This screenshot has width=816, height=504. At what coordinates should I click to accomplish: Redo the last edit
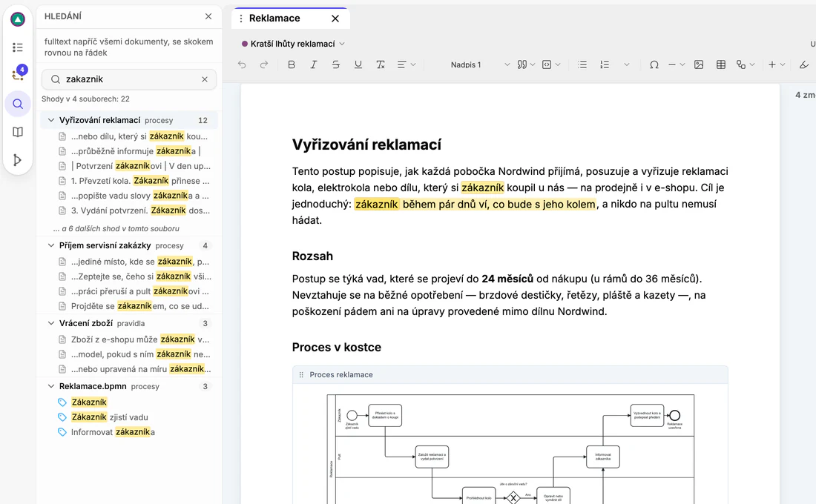264,64
